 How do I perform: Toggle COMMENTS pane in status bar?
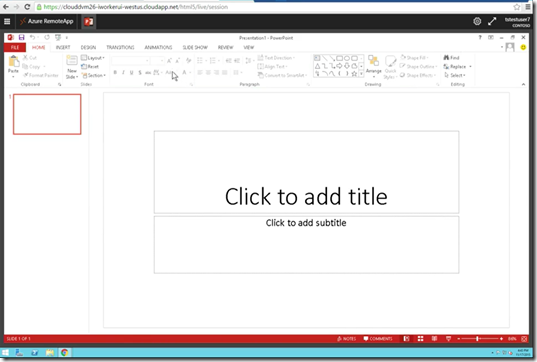click(377, 339)
